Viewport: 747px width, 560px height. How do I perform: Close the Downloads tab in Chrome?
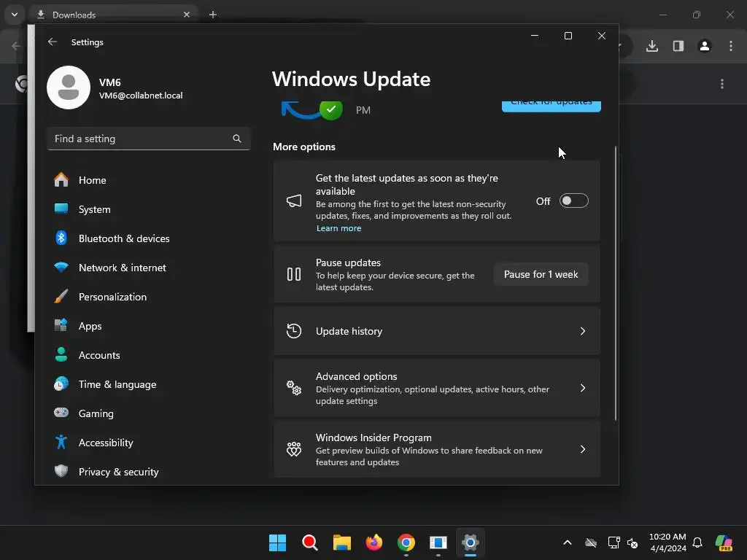[187, 15]
